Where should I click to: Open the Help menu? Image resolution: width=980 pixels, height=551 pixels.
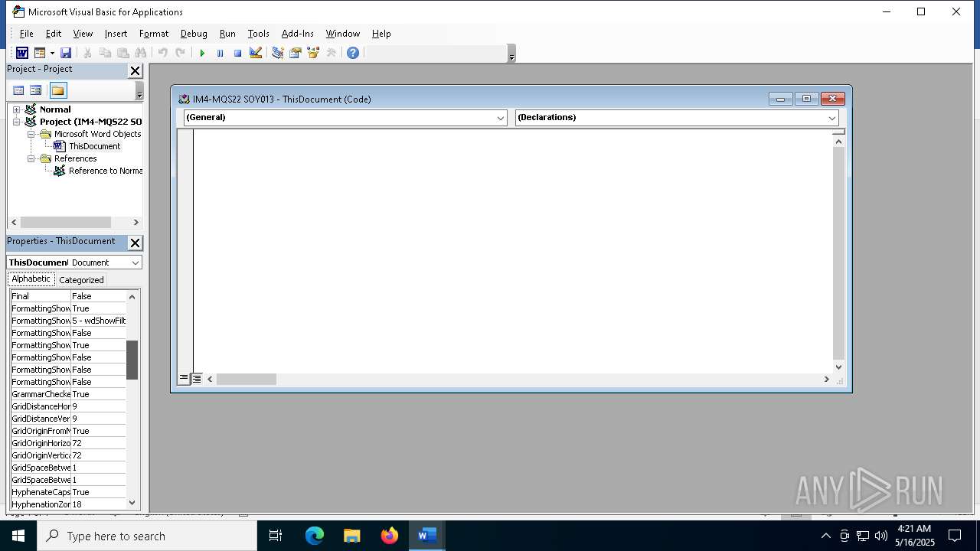pos(381,34)
